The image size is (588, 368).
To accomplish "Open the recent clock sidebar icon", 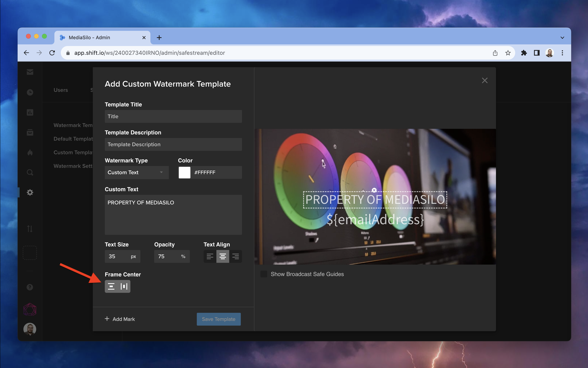I will [30, 92].
